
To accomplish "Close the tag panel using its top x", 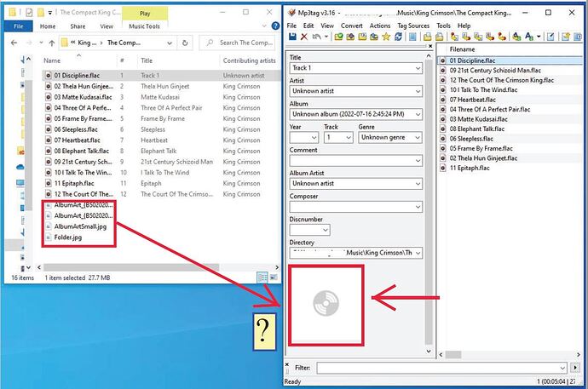I will click(430, 46).
